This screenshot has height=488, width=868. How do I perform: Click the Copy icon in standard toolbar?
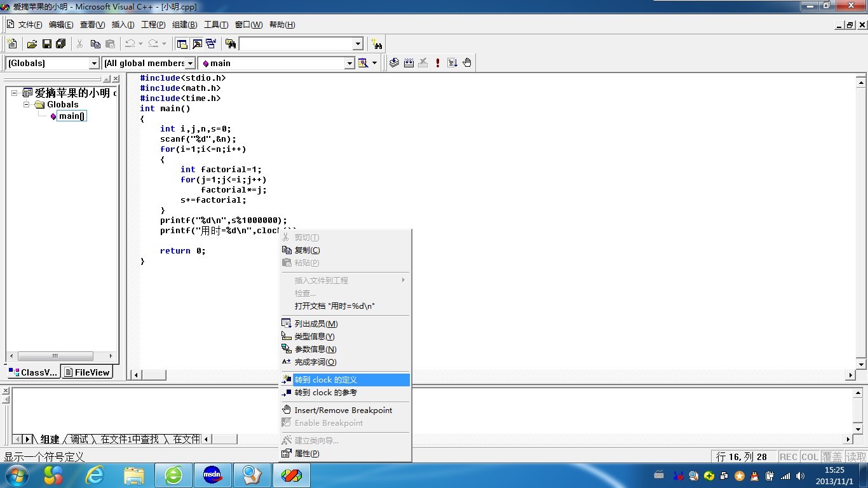[x=95, y=44]
